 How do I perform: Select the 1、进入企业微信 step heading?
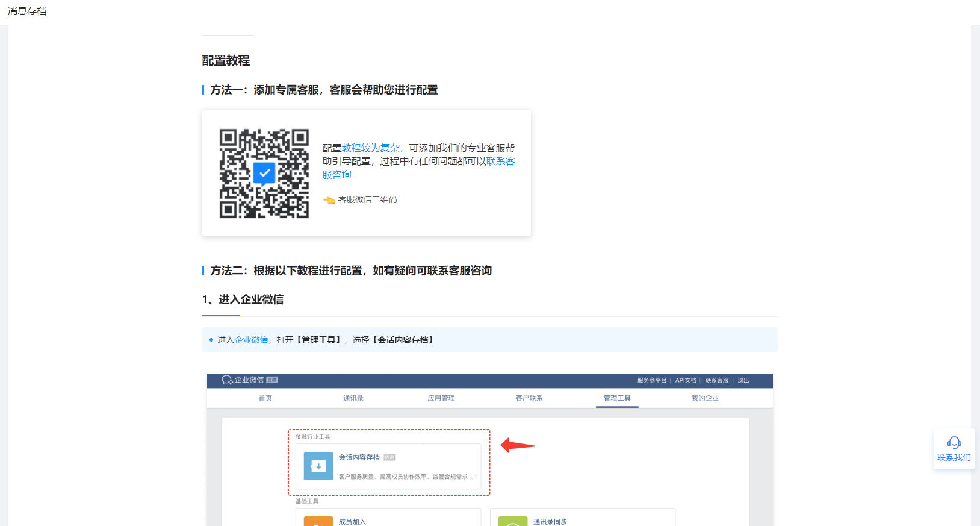243,299
